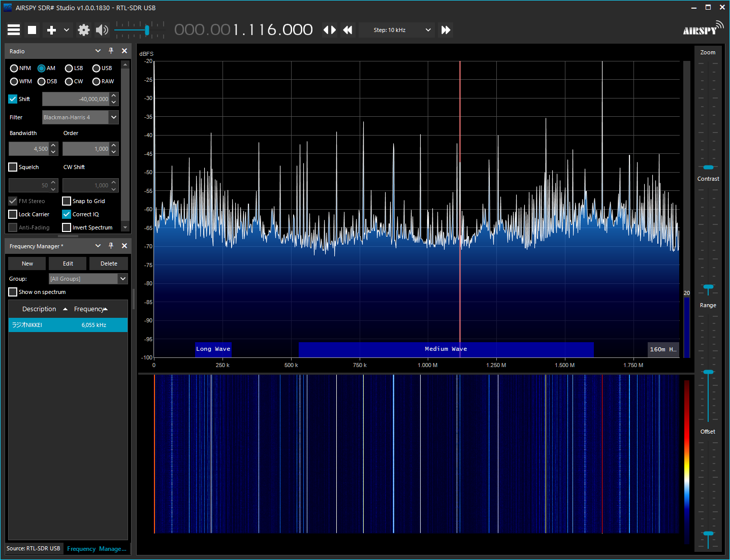This screenshot has height=560, width=730.
Task: Sort by Description column header
Action: (x=39, y=309)
